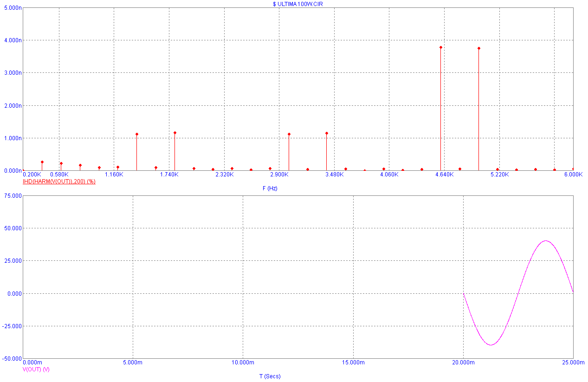Click the -50.000 voltage axis label
Image resolution: width=588 pixels, height=382 pixels.
[x=12, y=359]
